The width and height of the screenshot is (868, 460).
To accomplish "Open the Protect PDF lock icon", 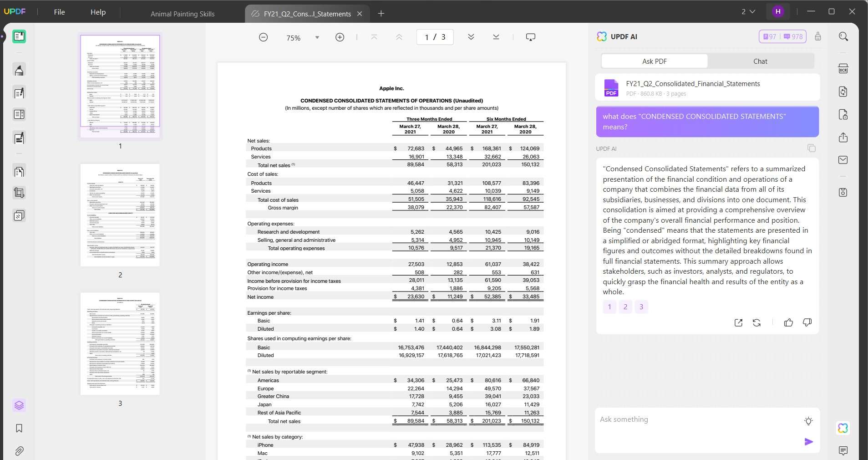I will click(x=843, y=114).
